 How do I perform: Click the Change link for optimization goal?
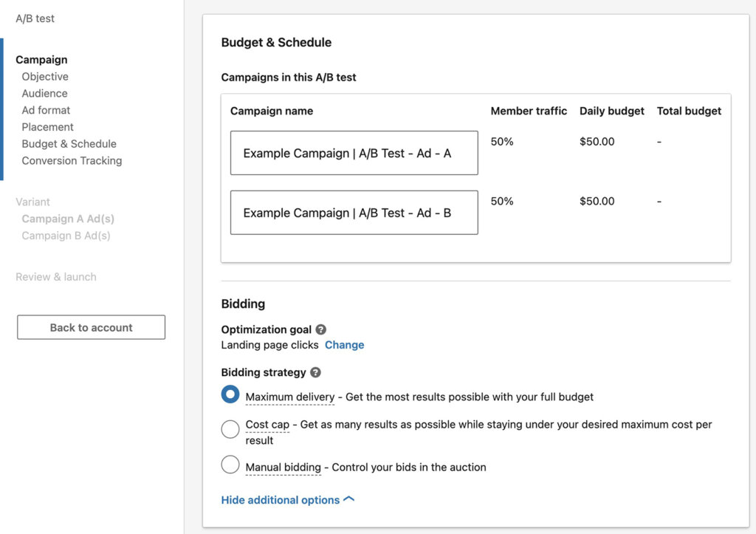tap(345, 345)
